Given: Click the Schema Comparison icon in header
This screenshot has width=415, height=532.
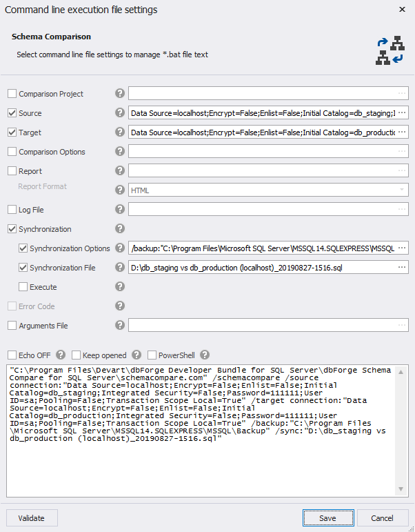Looking at the screenshot, I should click(x=390, y=50).
